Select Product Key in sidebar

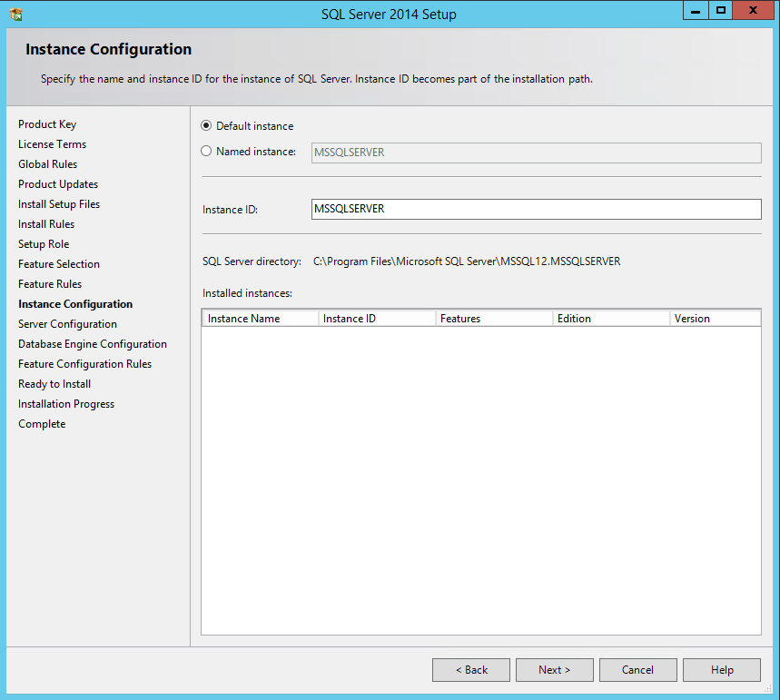point(47,124)
